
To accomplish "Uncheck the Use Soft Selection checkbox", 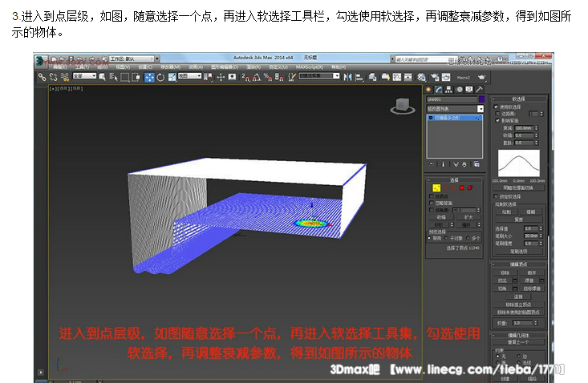I will pos(496,107).
